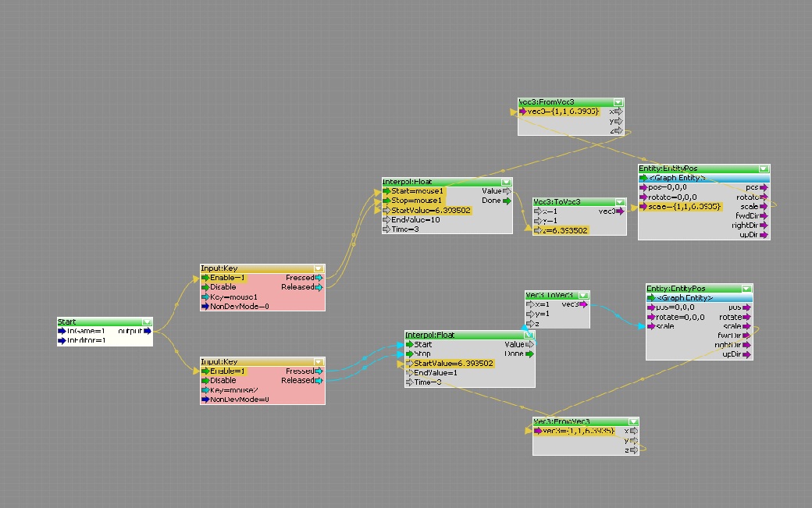Open dropdown on Vec3:FromVec3 node wired from Interpol:Float EndValue=1
Viewport: 812px width, 508px height.
(x=633, y=421)
